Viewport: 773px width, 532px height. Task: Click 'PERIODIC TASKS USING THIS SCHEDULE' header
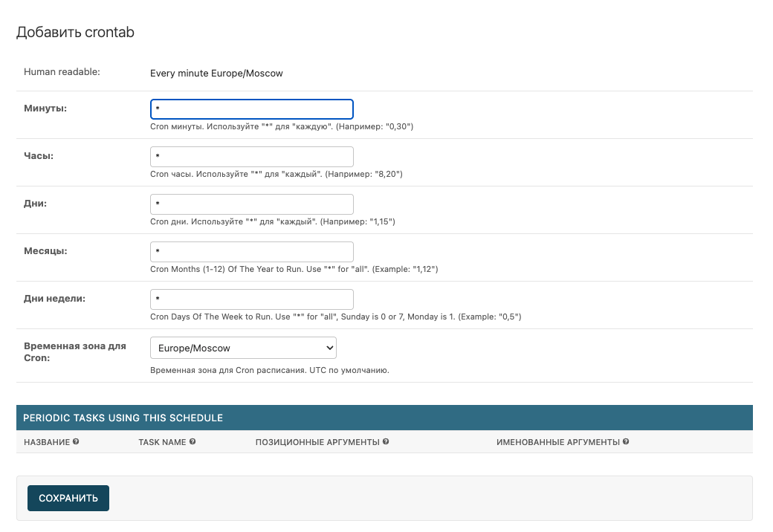pyautogui.click(x=123, y=418)
